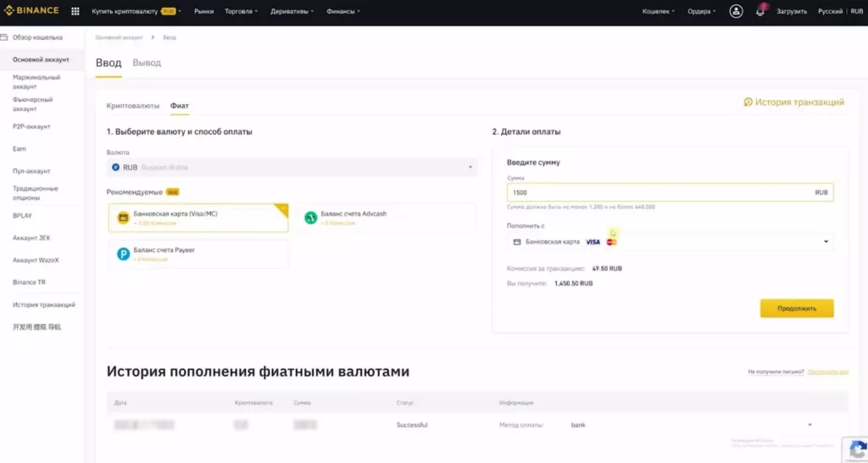Click the Binance logo
This screenshot has width=868, height=463.
[x=31, y=10]
